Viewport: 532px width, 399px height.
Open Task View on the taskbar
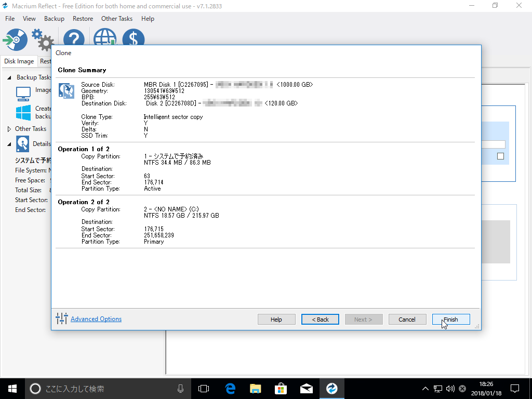[204, 389]
